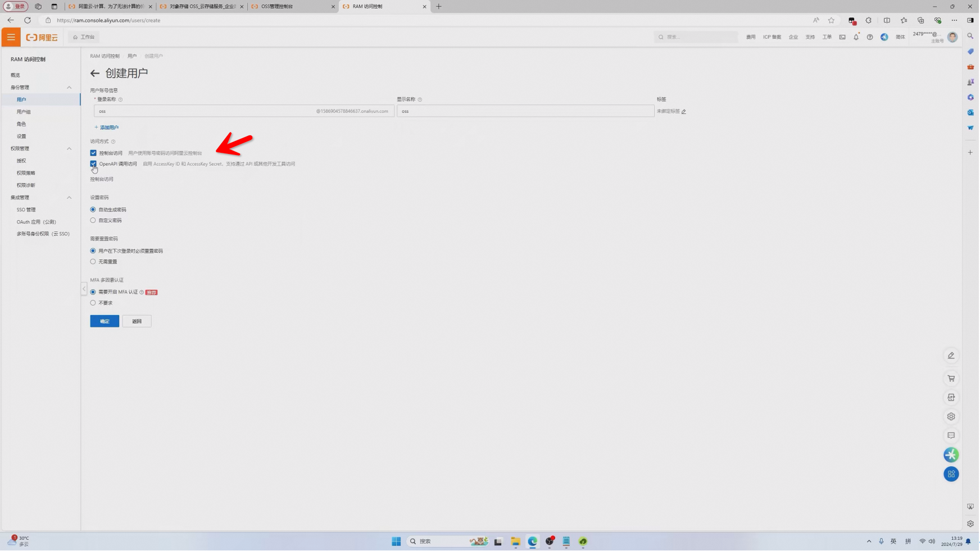
Task: Select the 不要求 MFA radio option
Action: click(x=93, y=303)
